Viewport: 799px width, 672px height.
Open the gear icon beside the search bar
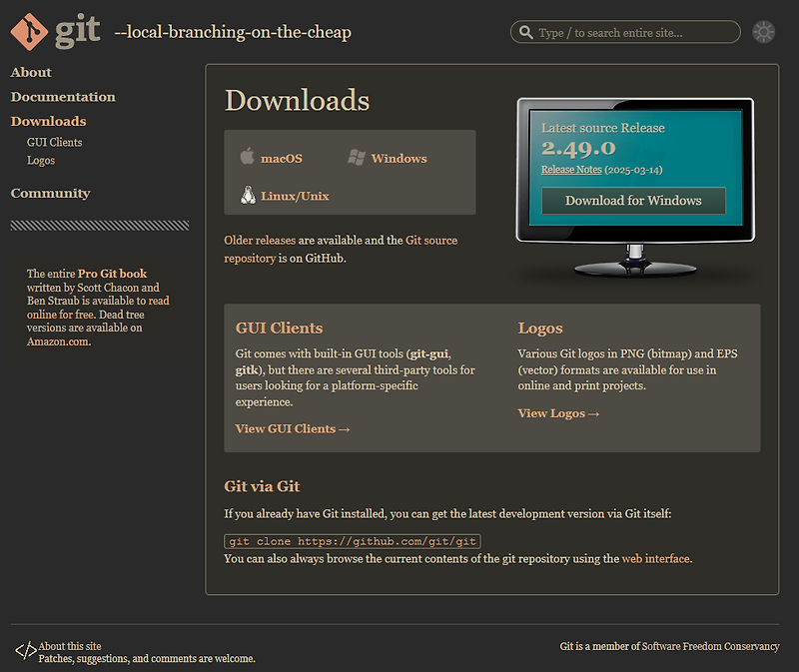[764, 31]
